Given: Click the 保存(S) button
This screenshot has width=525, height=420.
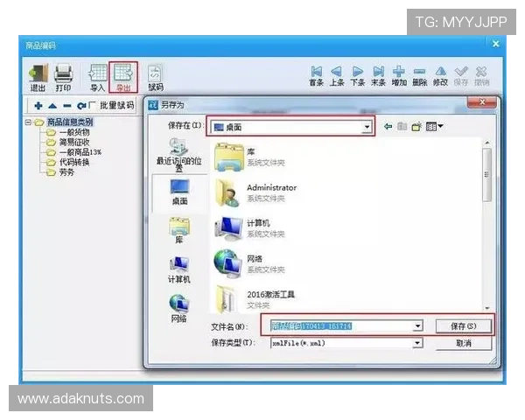Looking at the screenshot, I should point(463,325).
